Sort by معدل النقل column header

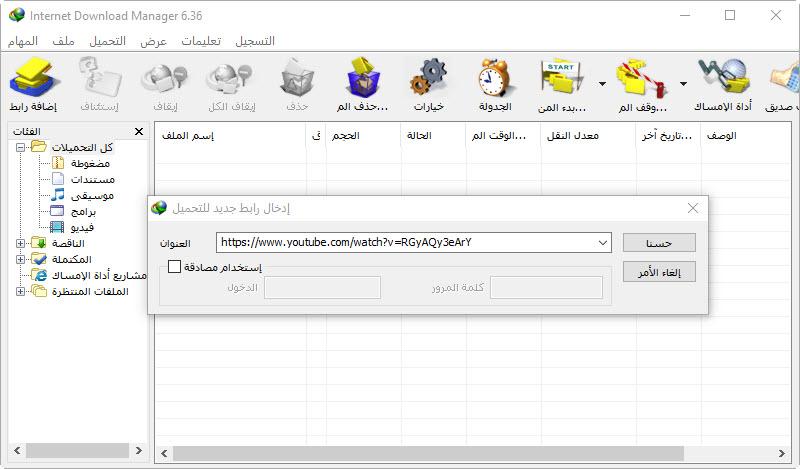pyautogui.click(x=588, y=136)
